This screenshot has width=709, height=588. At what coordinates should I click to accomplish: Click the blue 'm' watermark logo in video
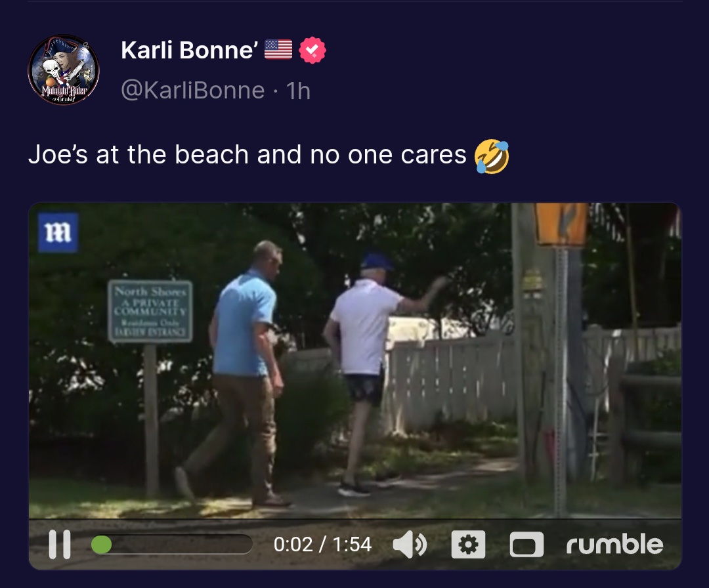(58, 233)
